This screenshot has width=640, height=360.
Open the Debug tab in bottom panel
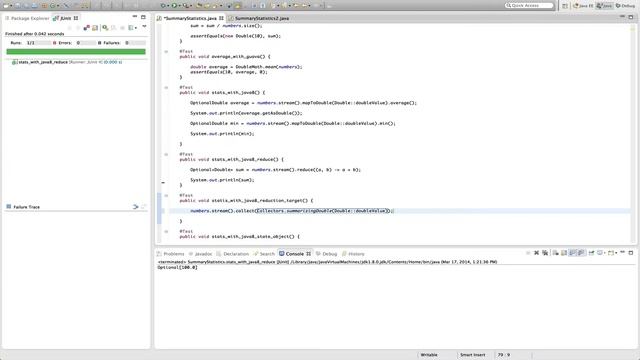tap(327, 254)
